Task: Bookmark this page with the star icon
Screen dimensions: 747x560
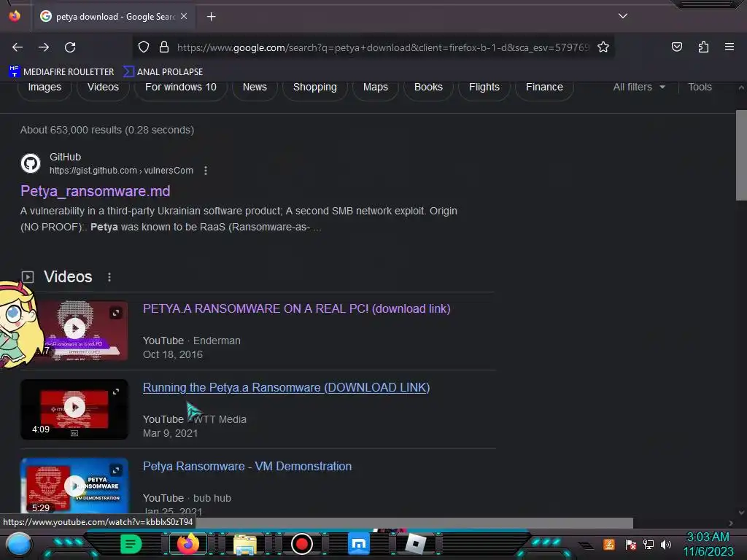Action: click(603, 47)
